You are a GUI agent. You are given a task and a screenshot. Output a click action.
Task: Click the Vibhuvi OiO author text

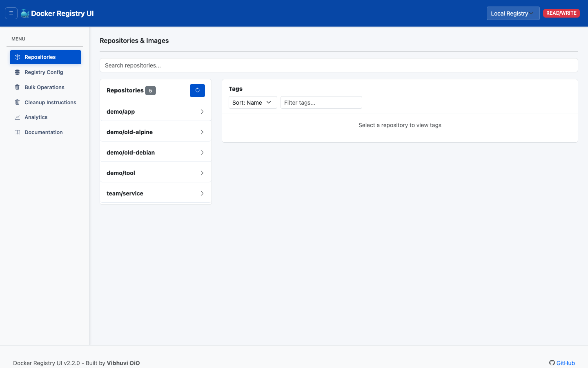click(123, 363)
